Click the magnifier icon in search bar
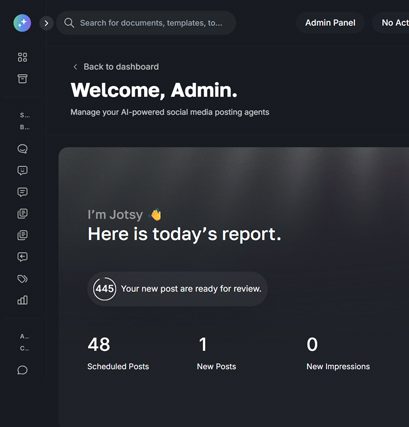Image resolution: width=409 pixels, height=427 pixels. coord(69,23)
